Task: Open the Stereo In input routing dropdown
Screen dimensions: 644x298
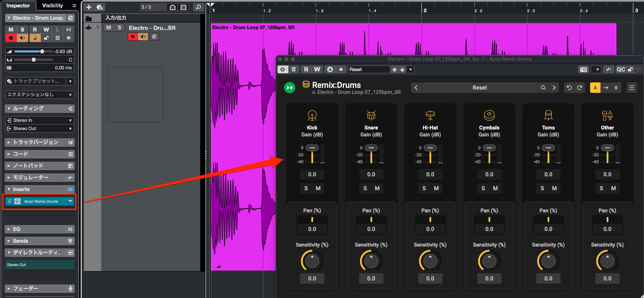Action: click(x=40, y=120)
